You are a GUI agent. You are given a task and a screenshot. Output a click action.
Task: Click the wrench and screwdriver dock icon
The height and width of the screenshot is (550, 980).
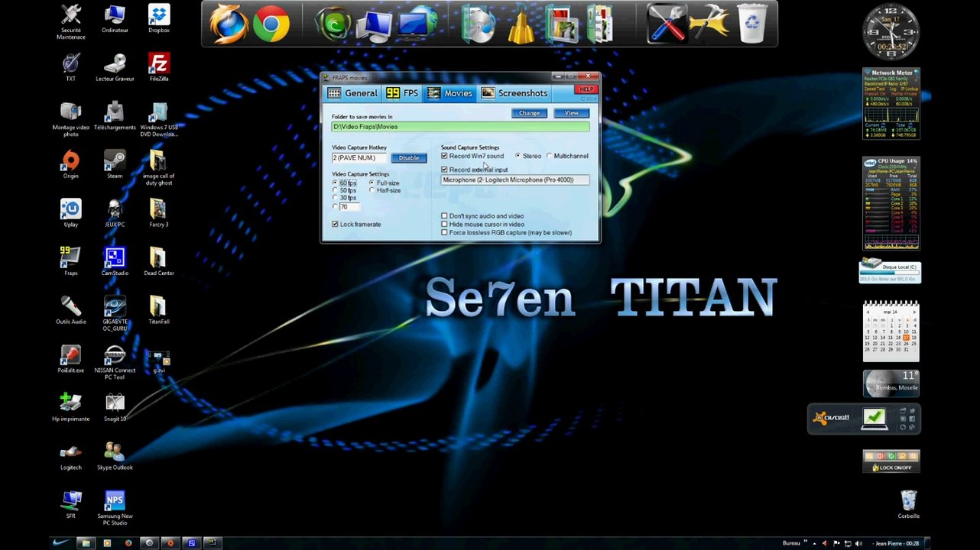tap(667, 24)
